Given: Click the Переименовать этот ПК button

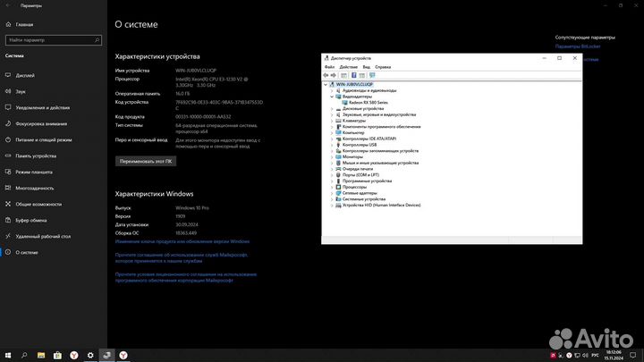Looking at the screenshot, I should pos(145,161).
